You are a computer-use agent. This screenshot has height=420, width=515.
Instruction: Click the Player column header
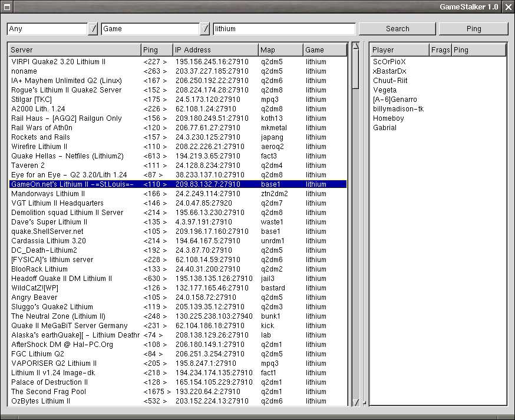tap(399, 50)
